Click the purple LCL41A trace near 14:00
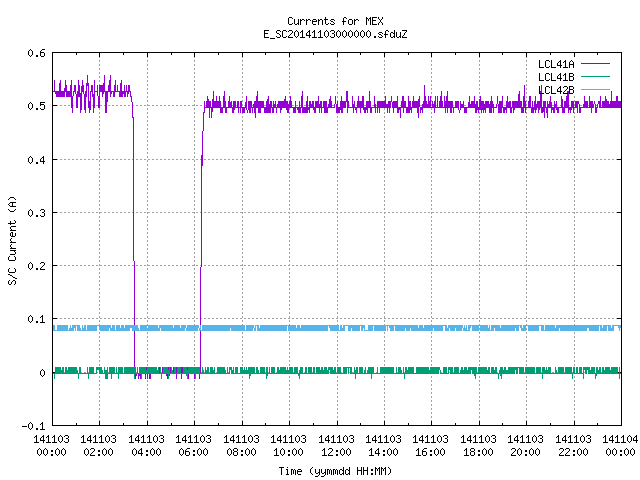640x480 pixels. [x=384, y=105]
